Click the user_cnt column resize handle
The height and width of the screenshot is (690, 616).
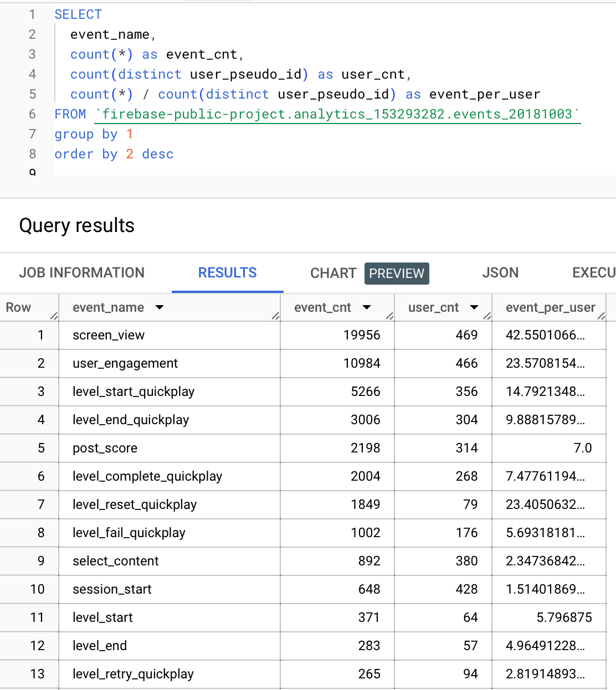tap(487, 316)
